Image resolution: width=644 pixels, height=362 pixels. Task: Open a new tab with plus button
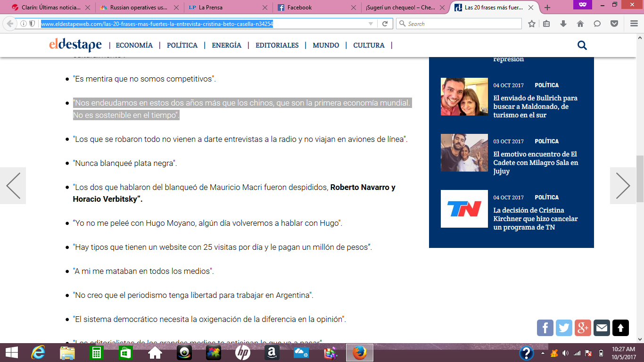point(547,8)
